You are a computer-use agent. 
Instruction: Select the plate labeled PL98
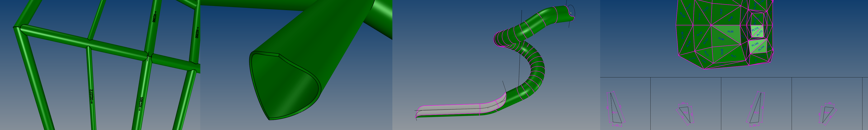[721, 39]
